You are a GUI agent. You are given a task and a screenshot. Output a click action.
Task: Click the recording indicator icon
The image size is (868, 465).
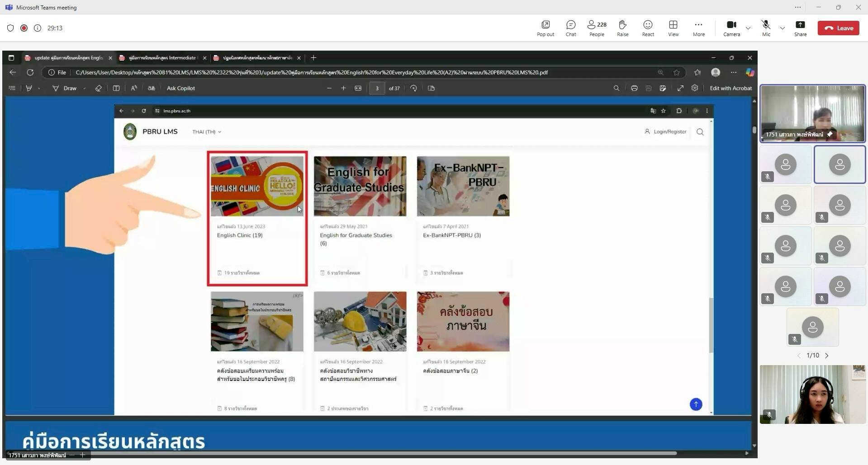24,28
